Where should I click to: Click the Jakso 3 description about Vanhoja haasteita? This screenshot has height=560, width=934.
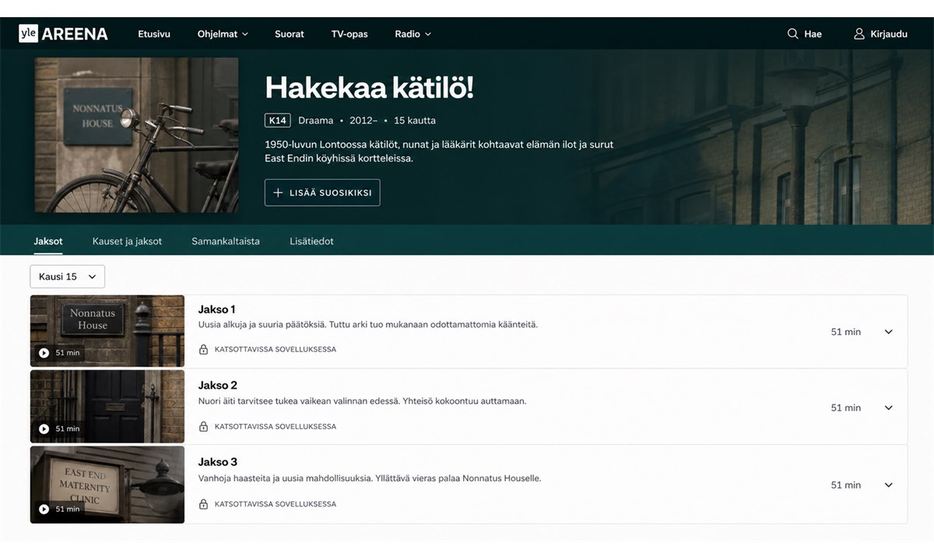tap(370, 478)
